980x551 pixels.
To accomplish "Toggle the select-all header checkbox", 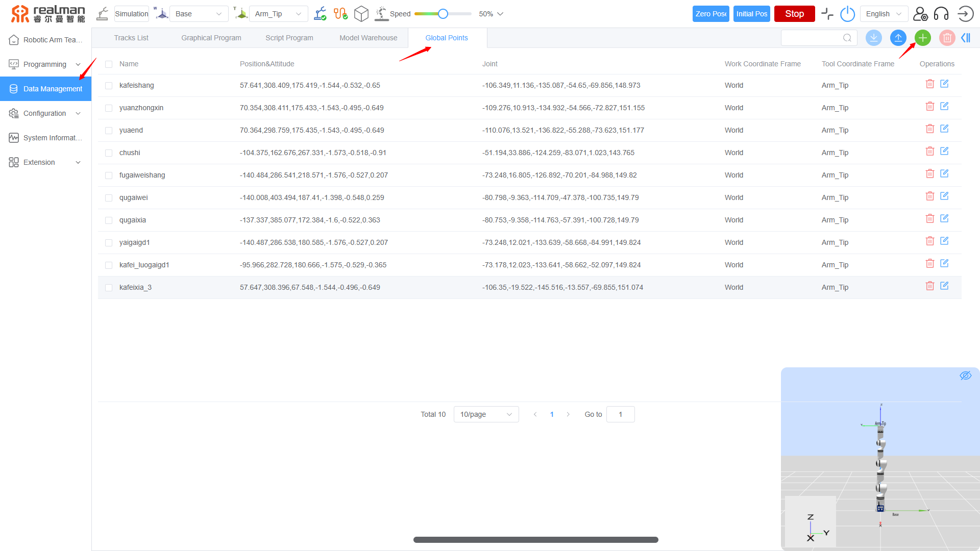I will pyautogui.click(x=109, y=64).
